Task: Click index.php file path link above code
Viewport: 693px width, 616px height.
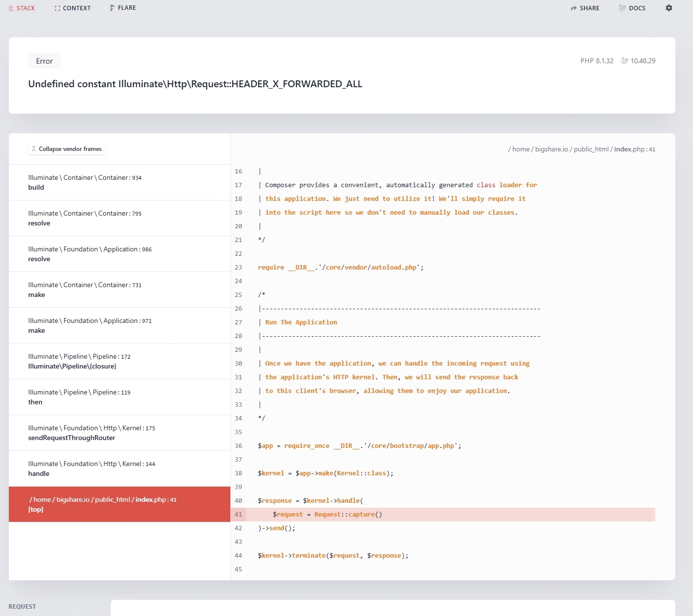Action: pyautogui.click(x=581, y=149)
